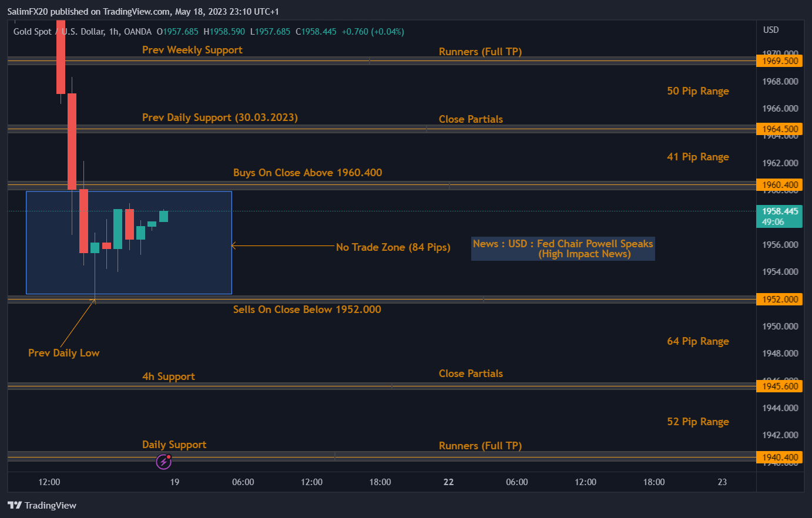Click the 1960.400 buy-level price label
This screenshot has width=812, height=518.
click(779, 184)
